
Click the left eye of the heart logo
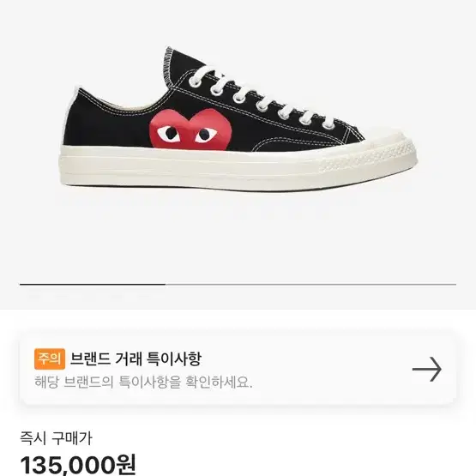pyautogui.click(x=169, y=134)
